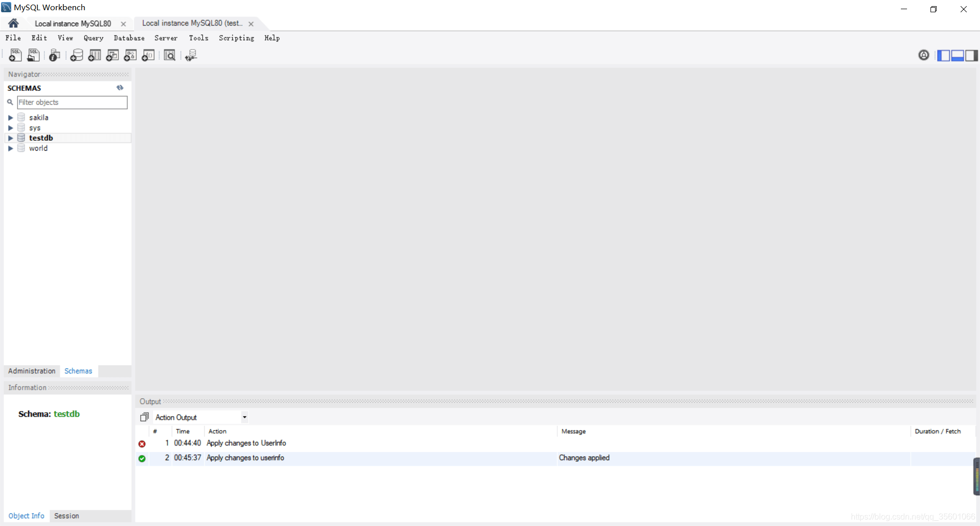Create a new view icon
This screenshot has width=980, height=526.
[112, 55]
